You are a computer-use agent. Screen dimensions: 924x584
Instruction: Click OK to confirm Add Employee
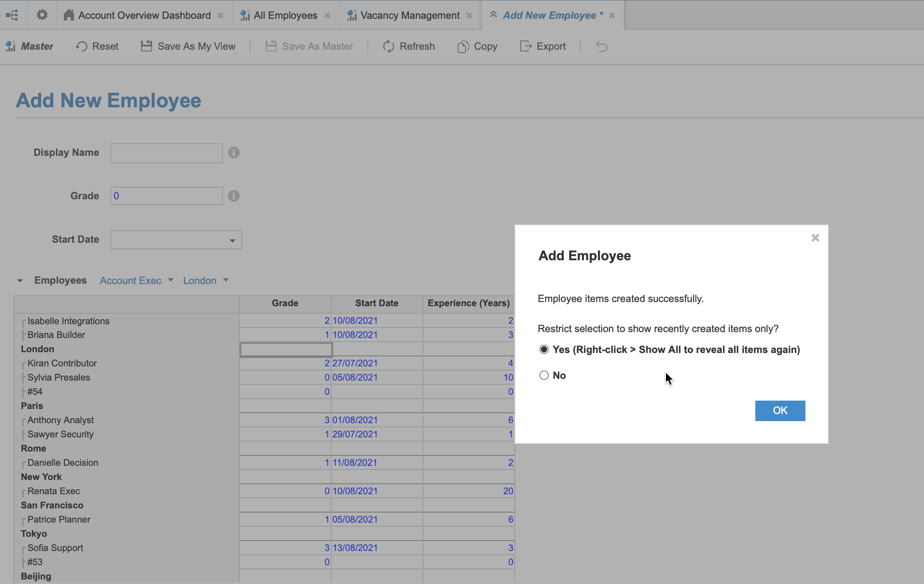[x=780, y=410]
